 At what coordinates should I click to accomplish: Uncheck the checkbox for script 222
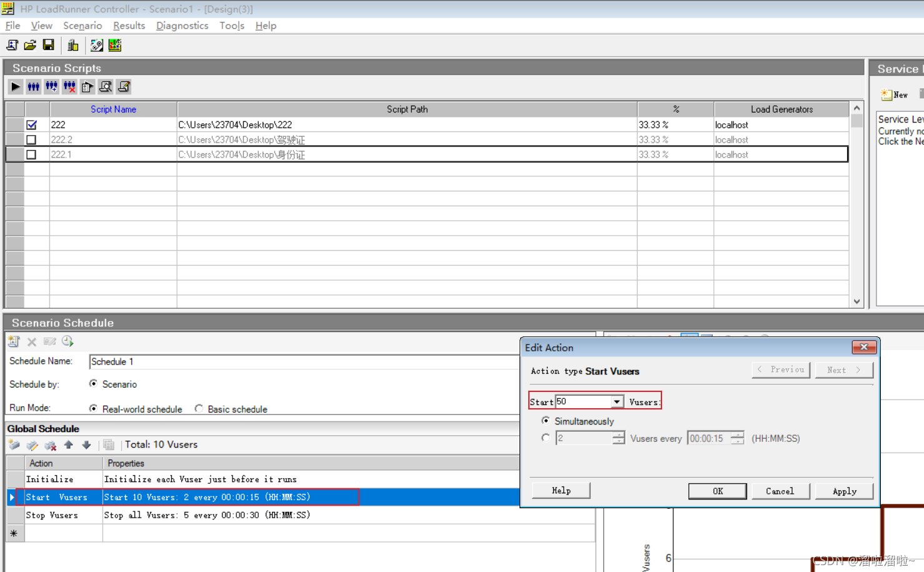pos(31,125)
